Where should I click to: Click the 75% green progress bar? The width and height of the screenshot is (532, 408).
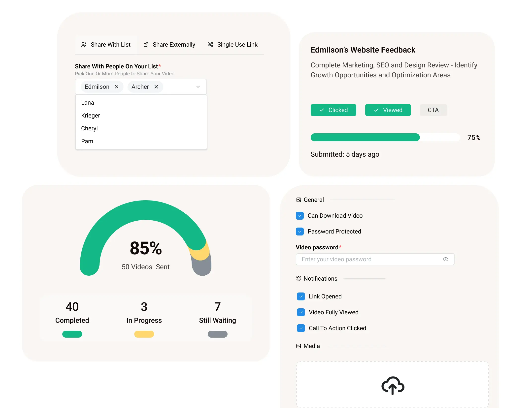(365, 137)
